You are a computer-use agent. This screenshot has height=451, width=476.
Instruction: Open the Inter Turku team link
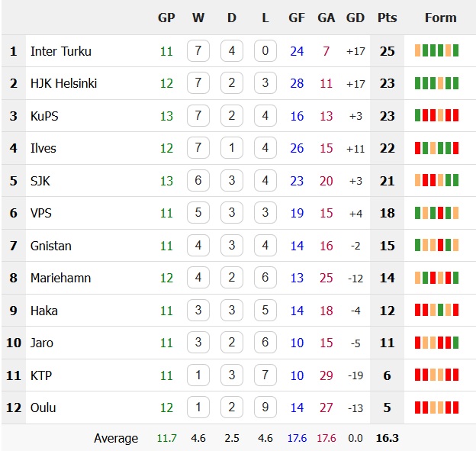61,51
